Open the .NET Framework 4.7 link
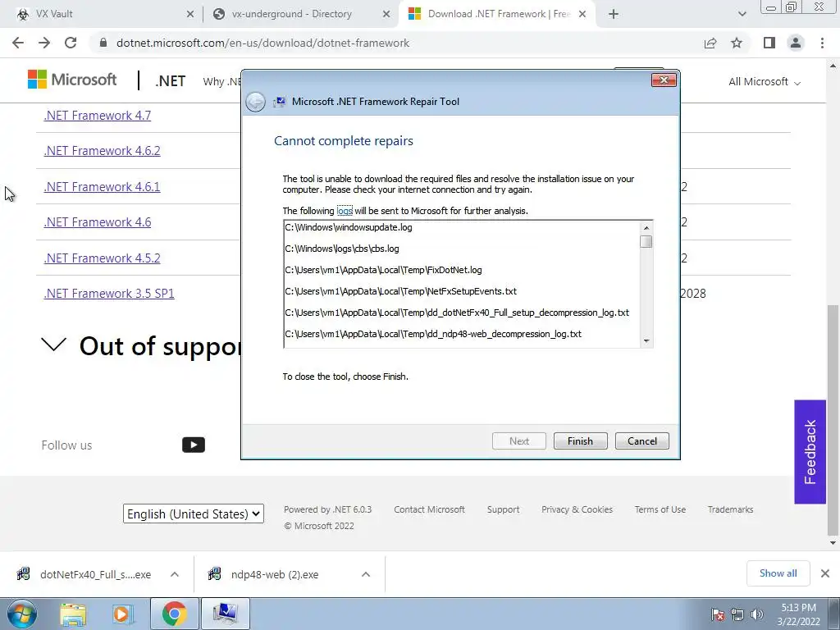This screenshot has height=630, width=840. pyautogui.click(x=98, y=116)
